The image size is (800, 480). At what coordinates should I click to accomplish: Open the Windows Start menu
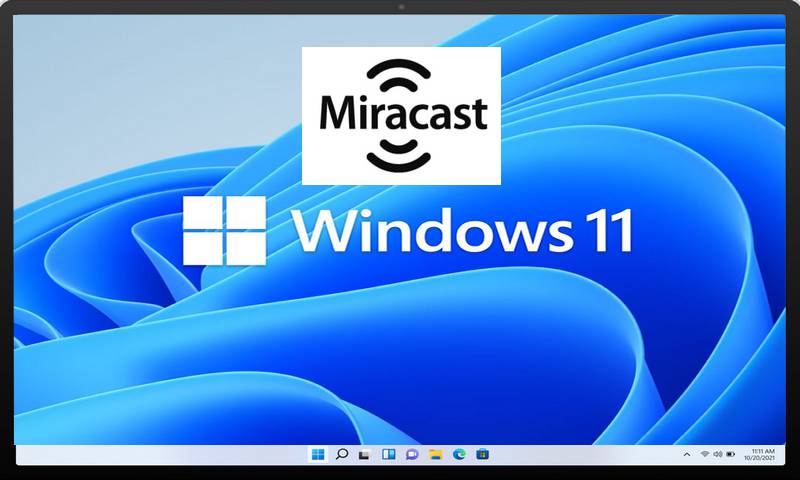click(318, 454)
